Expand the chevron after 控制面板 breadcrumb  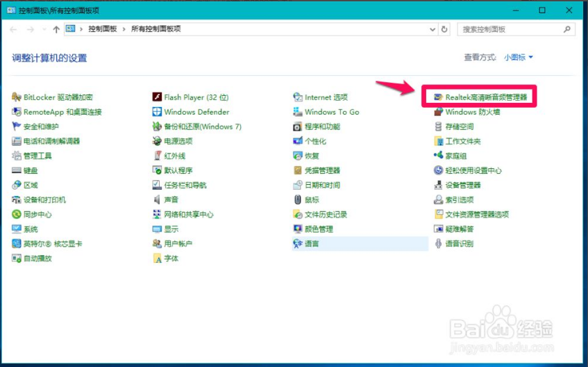pyautogui.click(x=124, y=29)
